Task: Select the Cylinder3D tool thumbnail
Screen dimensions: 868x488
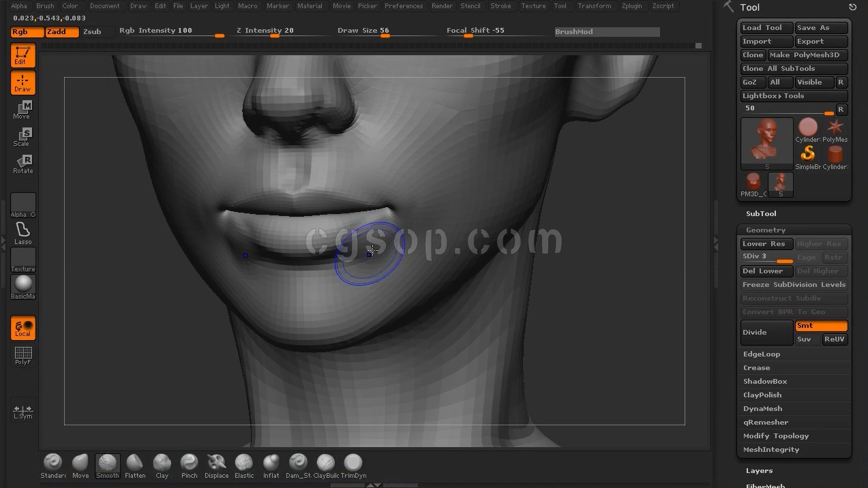Action: click(x=808, y=130)
